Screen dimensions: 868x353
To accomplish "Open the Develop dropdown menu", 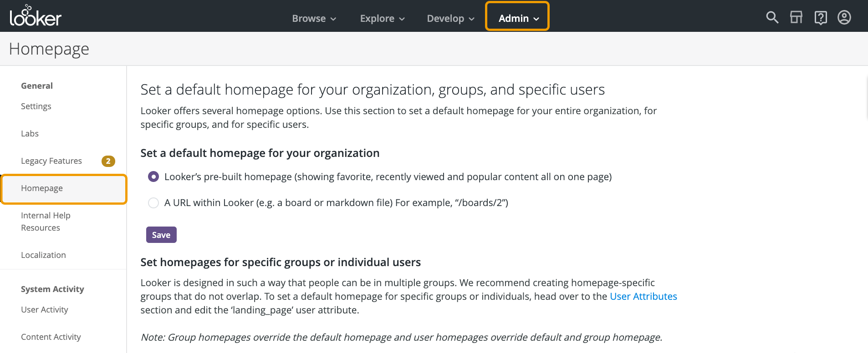I will click(450, 19).
